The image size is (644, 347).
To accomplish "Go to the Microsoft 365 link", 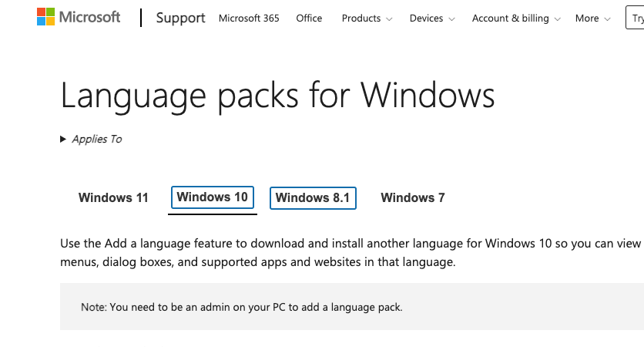I will point(249,18).
